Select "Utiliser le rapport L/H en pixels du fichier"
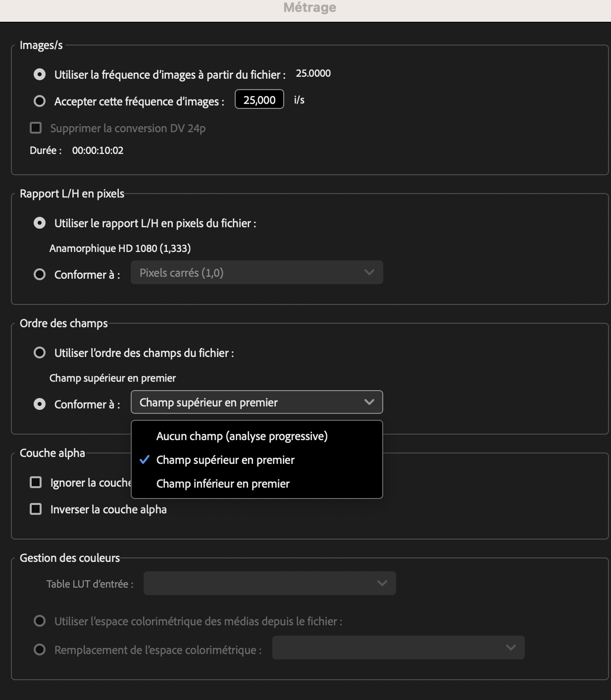The image size is (611, 700). 40,223
